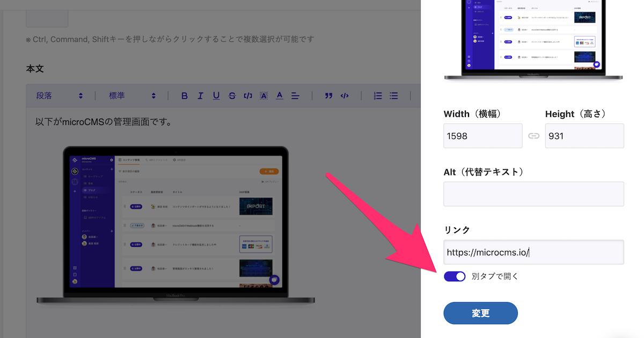Insert a blockquote using the quote icon
The height and width of the screenshot is (338, 644).
[x=328, y=96]
